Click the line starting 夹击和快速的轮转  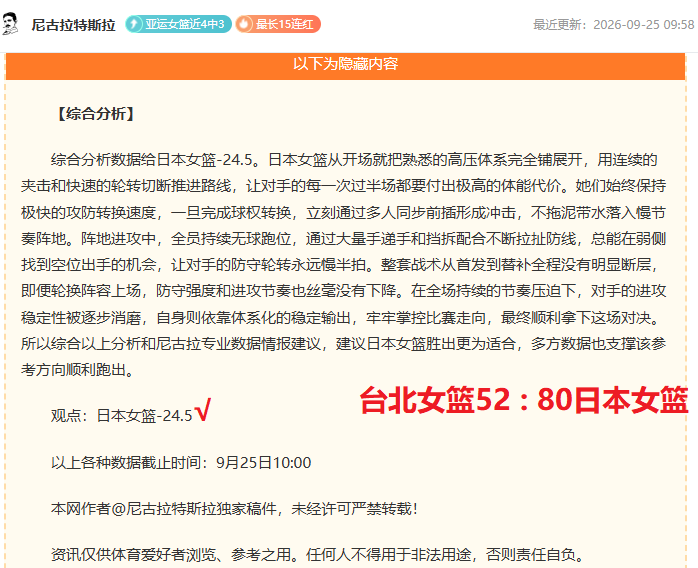(343, 186)
